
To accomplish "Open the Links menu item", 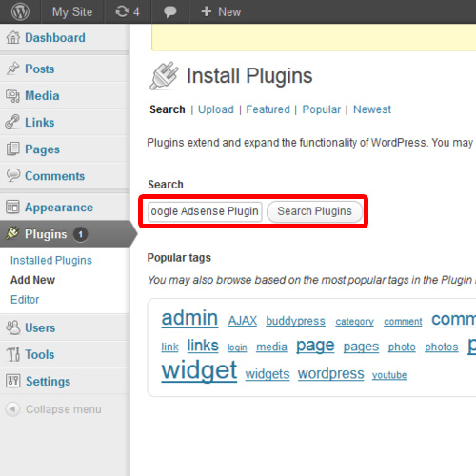I will [40, 123].
